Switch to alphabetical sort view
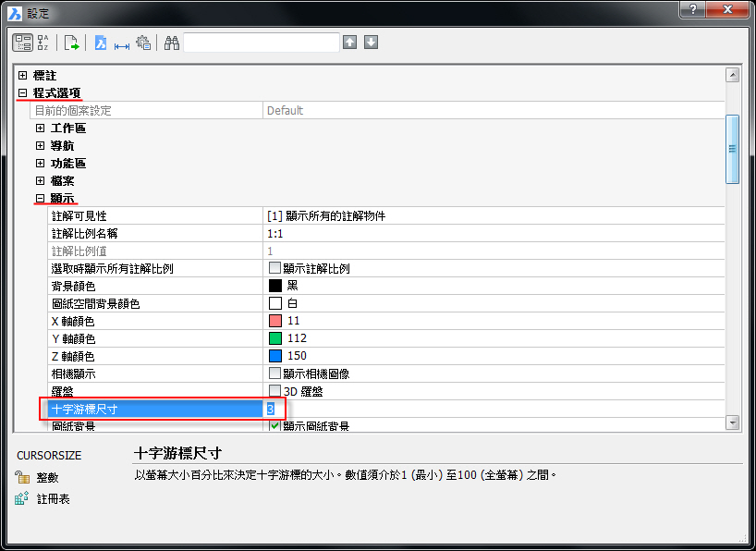 pos(43,43)
